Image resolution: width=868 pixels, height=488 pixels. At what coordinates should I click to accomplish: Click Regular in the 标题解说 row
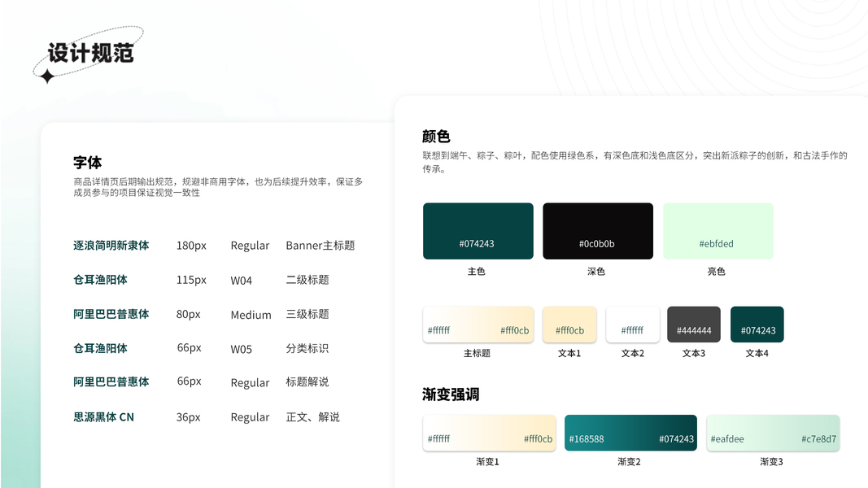(250, 383)
